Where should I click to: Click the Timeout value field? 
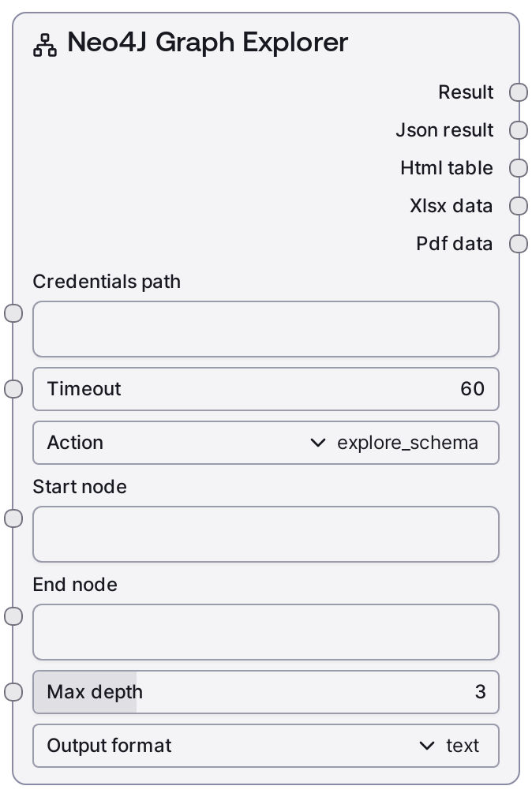[265, 389]
